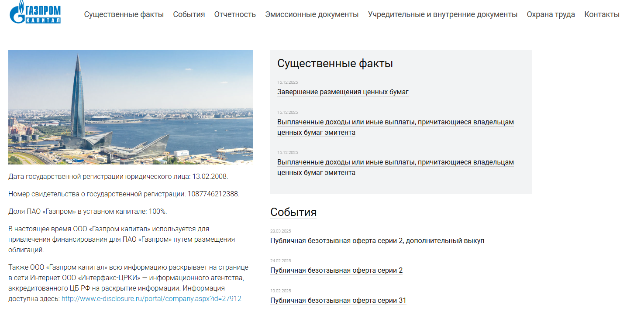The height and width of the screenshot is (322, 644).
Task: Click the 10.02.2025 date label under События
Action: click(x=280, y=291)
